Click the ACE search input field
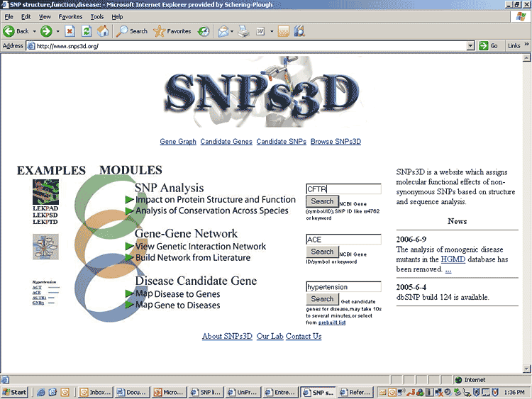 click(x=343, y=240)
